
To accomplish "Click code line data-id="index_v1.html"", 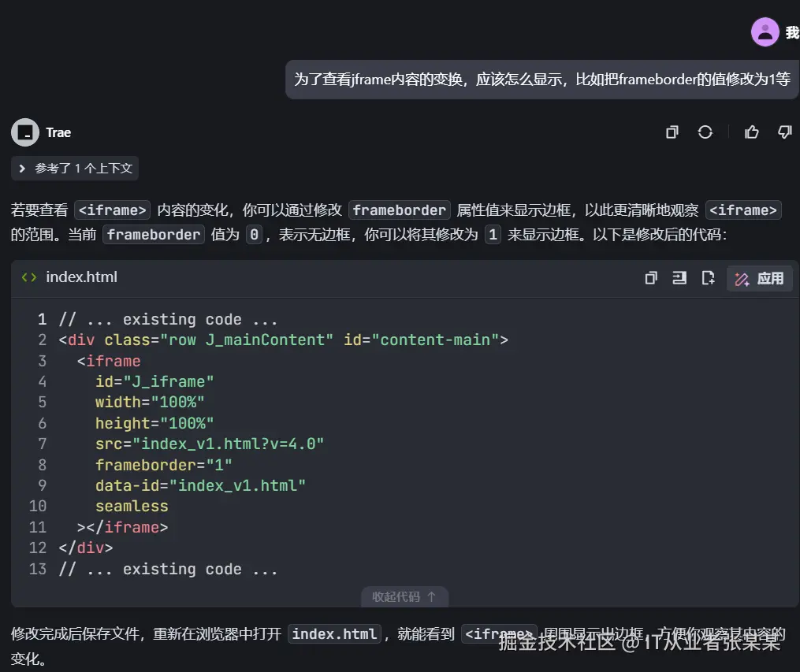I will point(200,486).
